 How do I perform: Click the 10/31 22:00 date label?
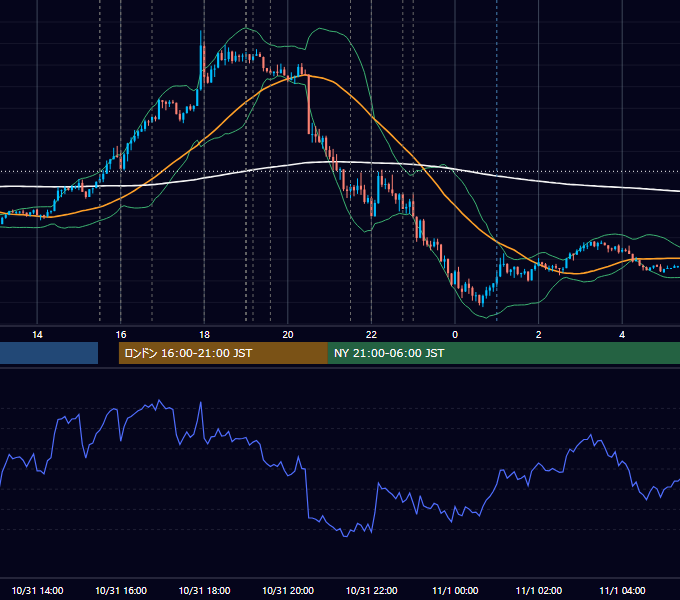(x=372, y=590)
